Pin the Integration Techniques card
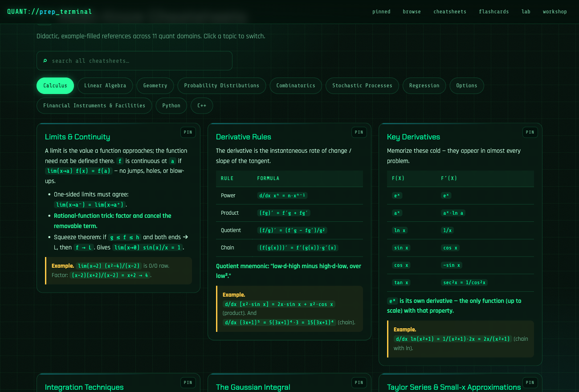 pos(188,382)
